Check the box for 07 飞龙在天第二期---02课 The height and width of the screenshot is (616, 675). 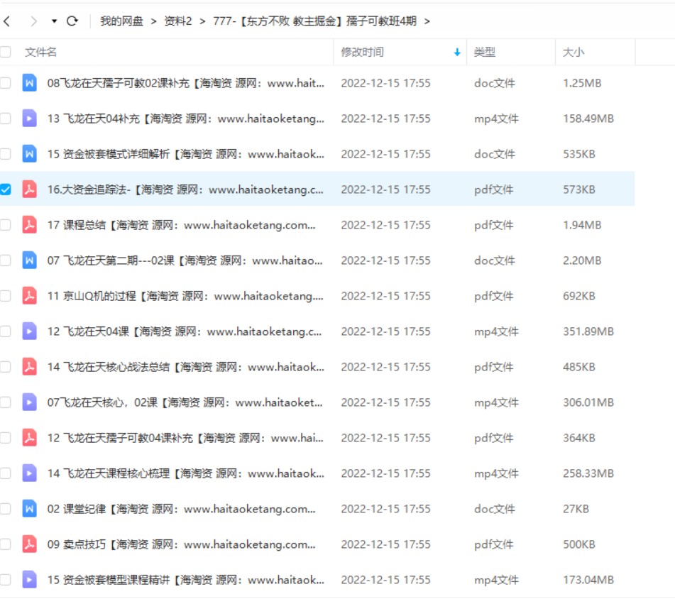(x=5, y=260)
